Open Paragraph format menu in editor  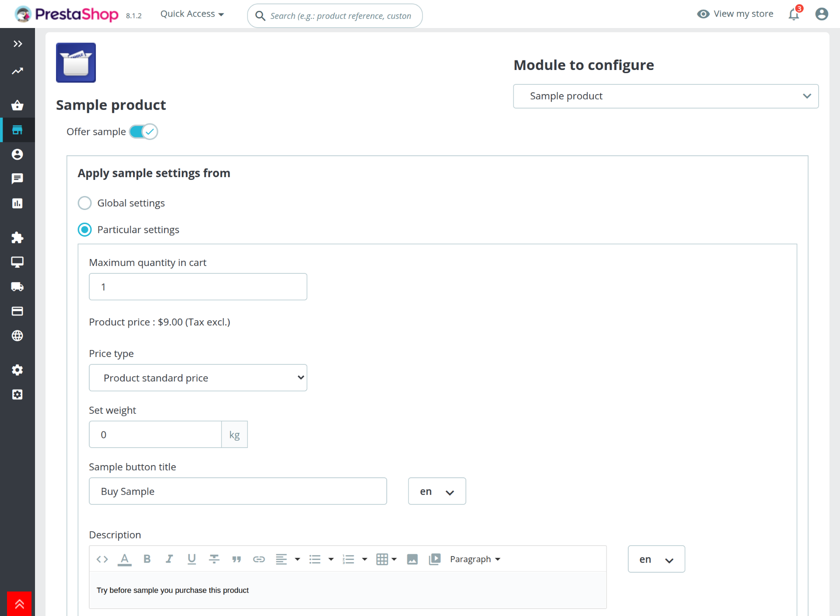tap(475, 559)
